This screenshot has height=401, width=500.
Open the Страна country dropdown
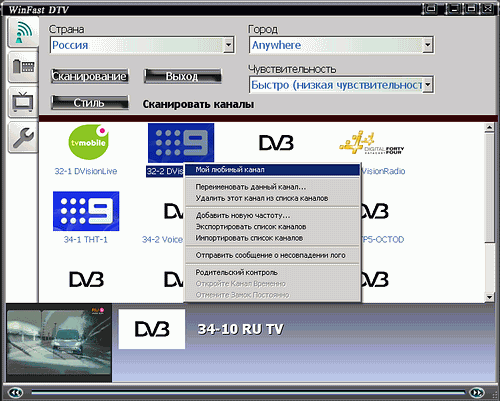click(x=228, y=45)
